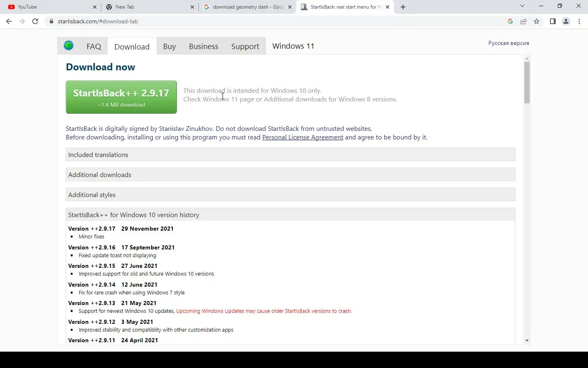Click Version ++2.9.17 heading
The image size is (588, 368).
[92, 229]
